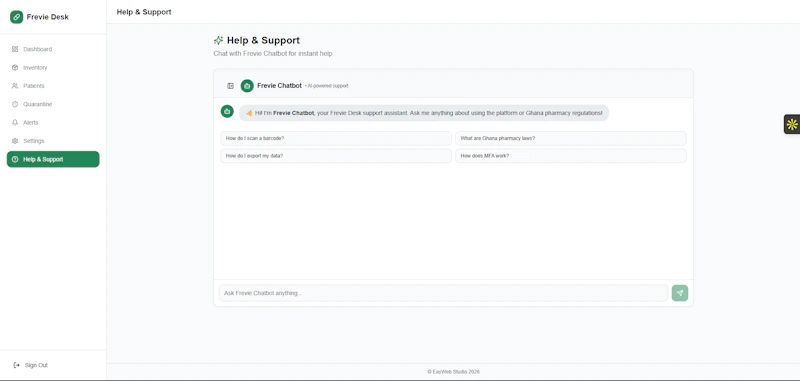
Task: Open the yellow asterisk floating widget
Action: coord(792,124)
